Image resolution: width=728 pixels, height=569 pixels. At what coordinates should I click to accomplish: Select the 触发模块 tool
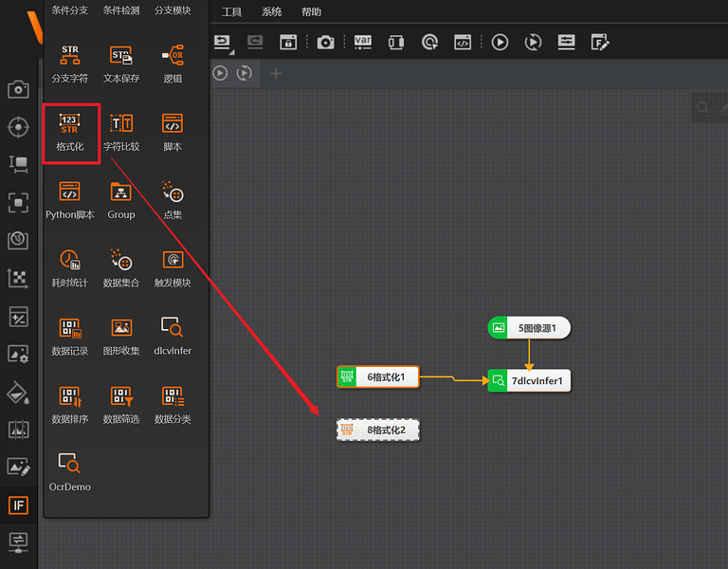173,268
